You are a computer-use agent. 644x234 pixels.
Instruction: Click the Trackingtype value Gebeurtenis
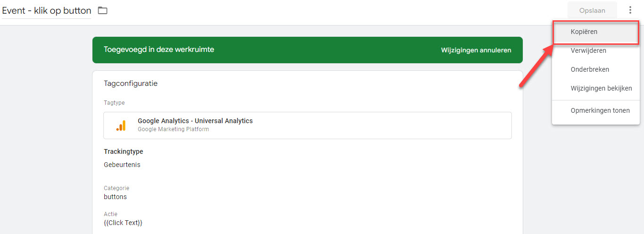[x=122, y=165]
